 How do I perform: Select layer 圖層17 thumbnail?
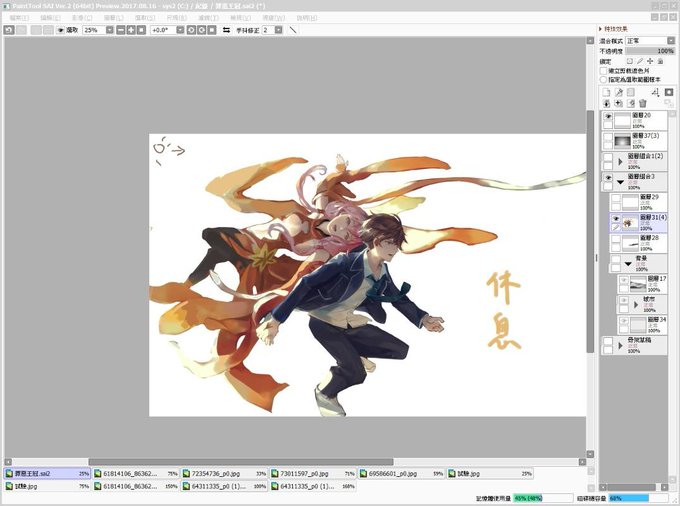[638, 284]
